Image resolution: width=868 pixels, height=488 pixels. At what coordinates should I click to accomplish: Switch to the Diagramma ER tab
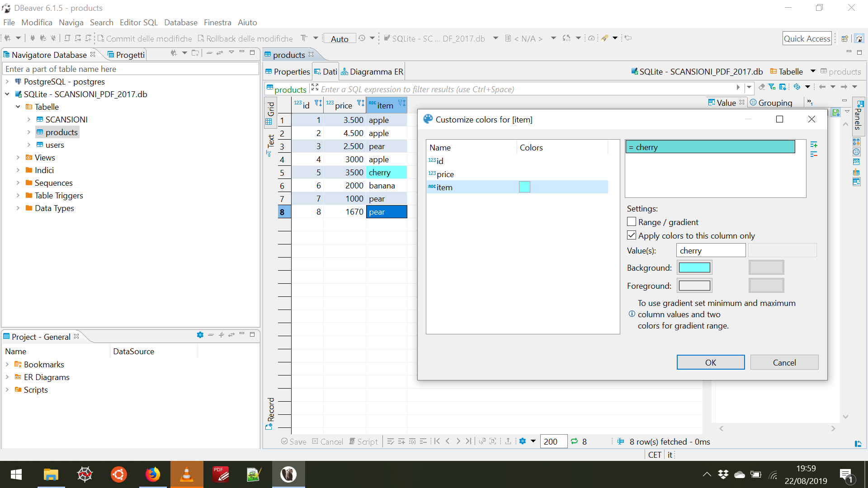pos(377,71)
